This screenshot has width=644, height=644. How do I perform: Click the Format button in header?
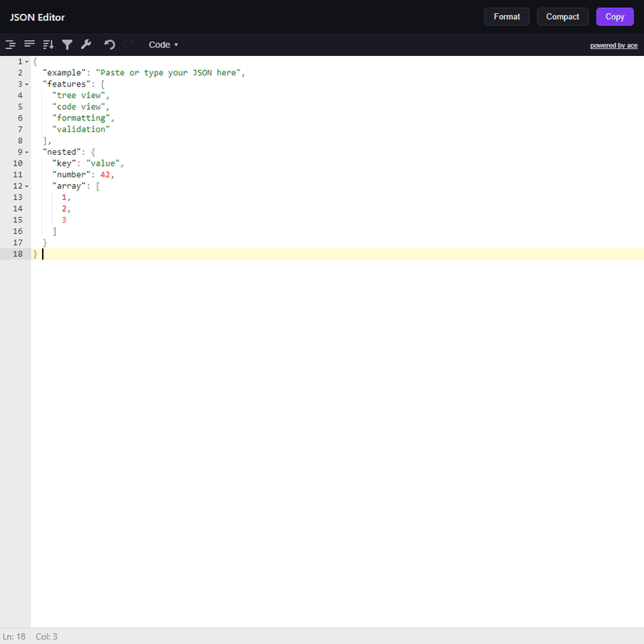pos(506,16)
